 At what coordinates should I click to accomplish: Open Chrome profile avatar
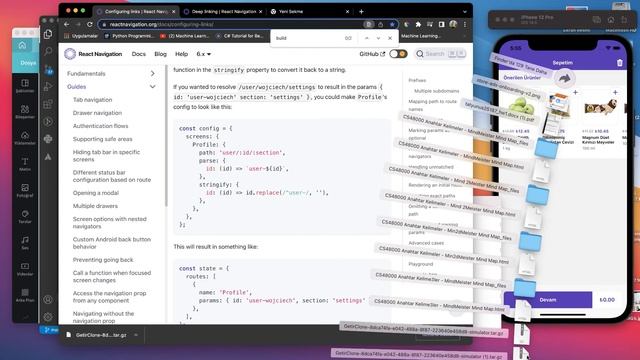453,24
